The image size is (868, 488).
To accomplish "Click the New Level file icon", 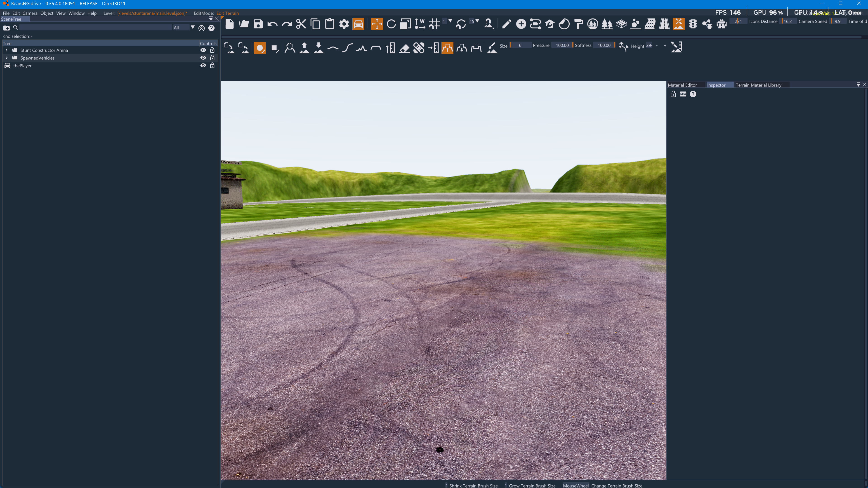I will click(x=229, y=24).
